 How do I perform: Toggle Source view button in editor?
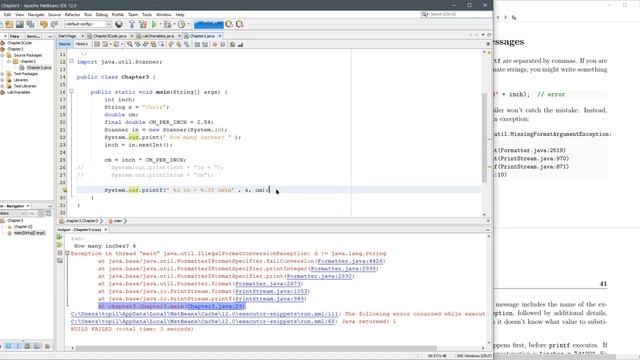click(64, 44)
